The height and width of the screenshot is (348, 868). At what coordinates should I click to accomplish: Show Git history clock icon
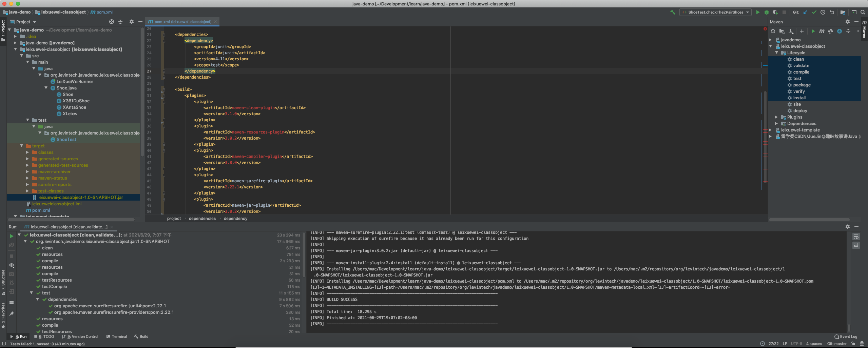tap(823, 12)
